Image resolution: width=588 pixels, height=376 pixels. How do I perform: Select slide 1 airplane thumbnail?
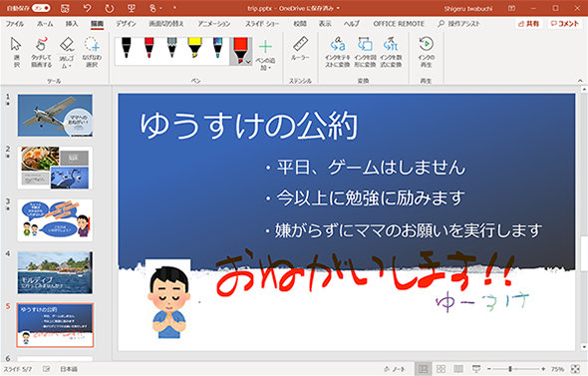point(55,116)
